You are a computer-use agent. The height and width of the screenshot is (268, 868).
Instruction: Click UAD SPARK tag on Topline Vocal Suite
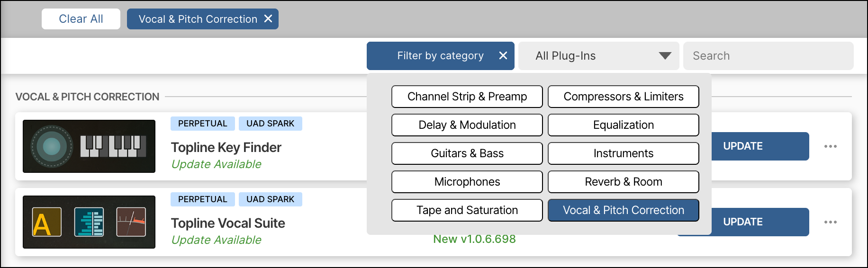coord(271,199)
